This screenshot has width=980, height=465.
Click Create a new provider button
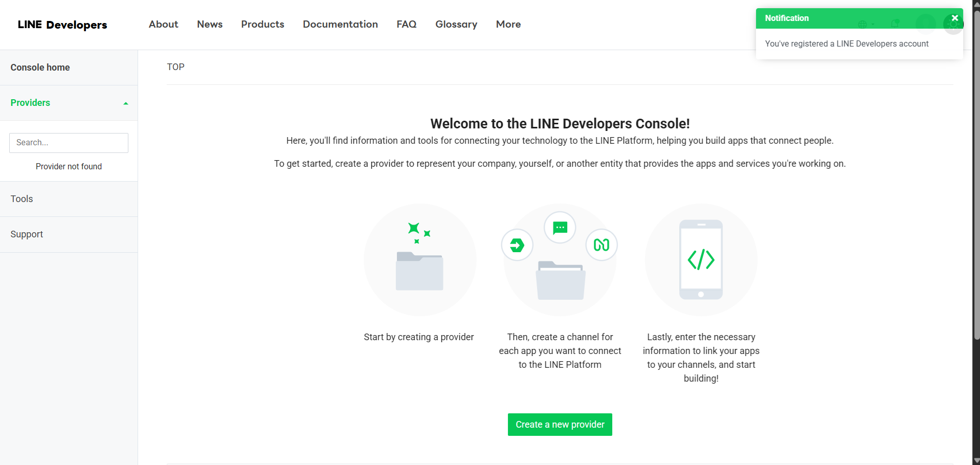[560, 425]
